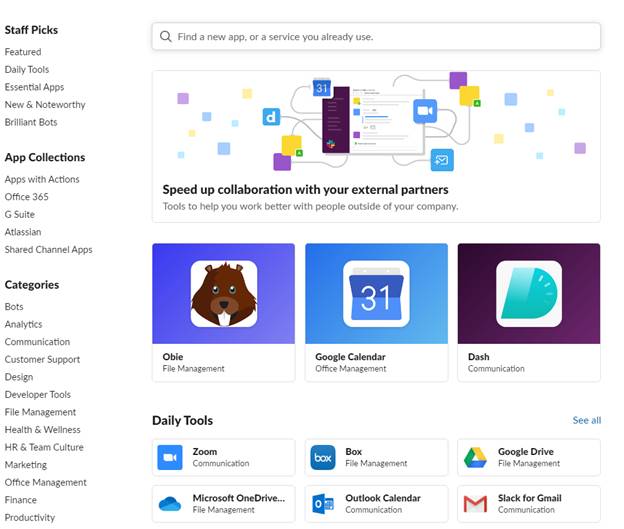This screenshot has height=529, width=624.
Task: Open the Productivity category
Action: (30, 517)
